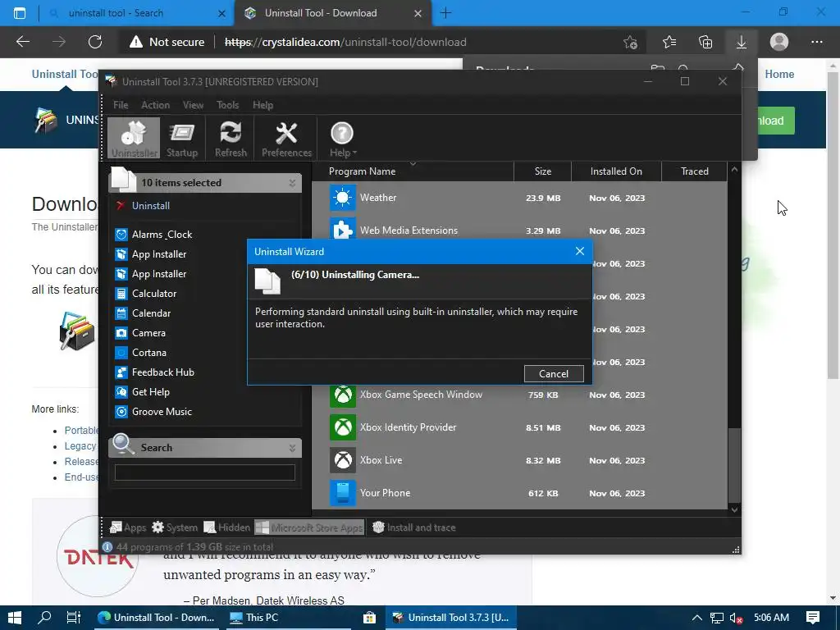Click Install and trace button

click(x=414, y=527)
